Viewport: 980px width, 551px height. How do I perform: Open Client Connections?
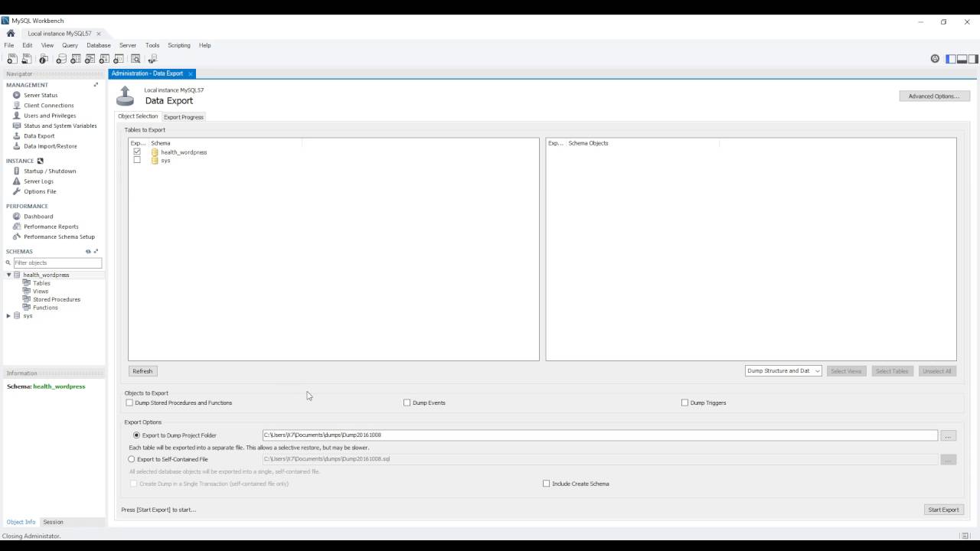point(48,106)
